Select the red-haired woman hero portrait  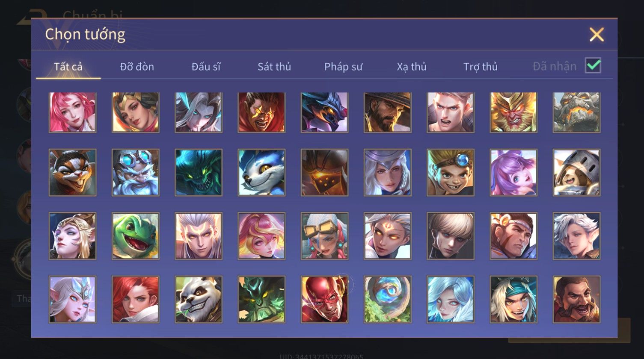click(x=136, y=299)
